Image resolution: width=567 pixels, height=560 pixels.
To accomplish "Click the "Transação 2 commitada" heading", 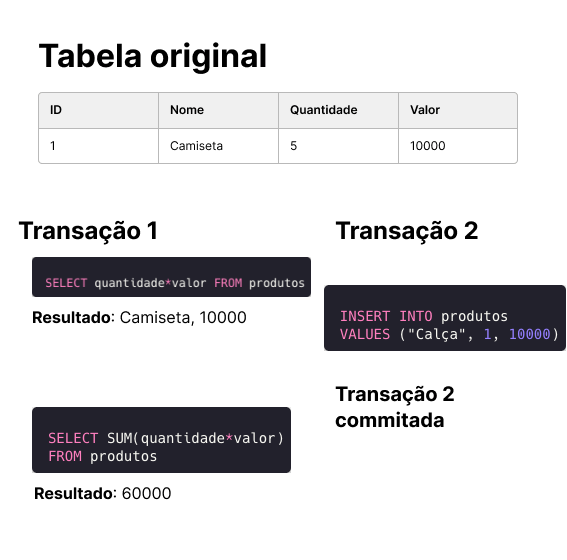I will point(395,407).
